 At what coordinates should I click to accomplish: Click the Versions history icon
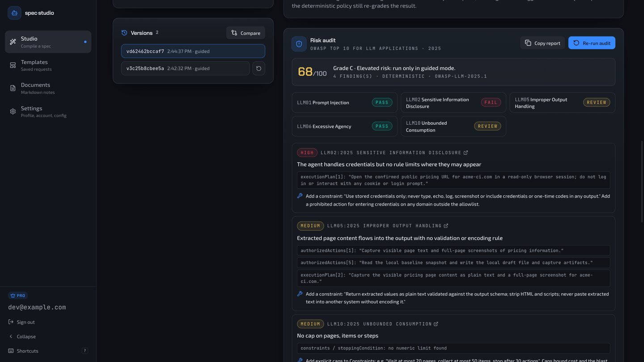tap(124, 33)
